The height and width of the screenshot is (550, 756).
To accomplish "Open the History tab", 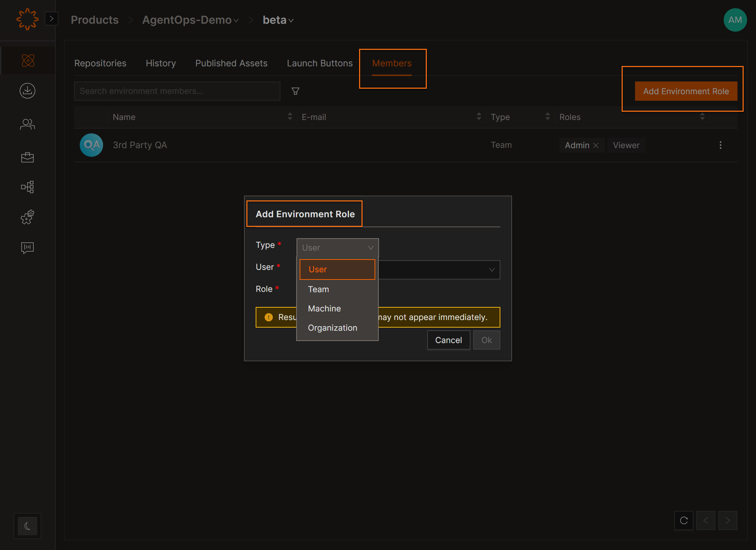I will [x=160, y=63].
